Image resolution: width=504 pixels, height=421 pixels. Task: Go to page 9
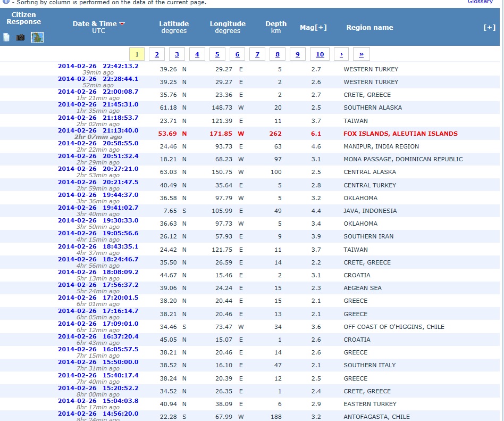[298, 54]
